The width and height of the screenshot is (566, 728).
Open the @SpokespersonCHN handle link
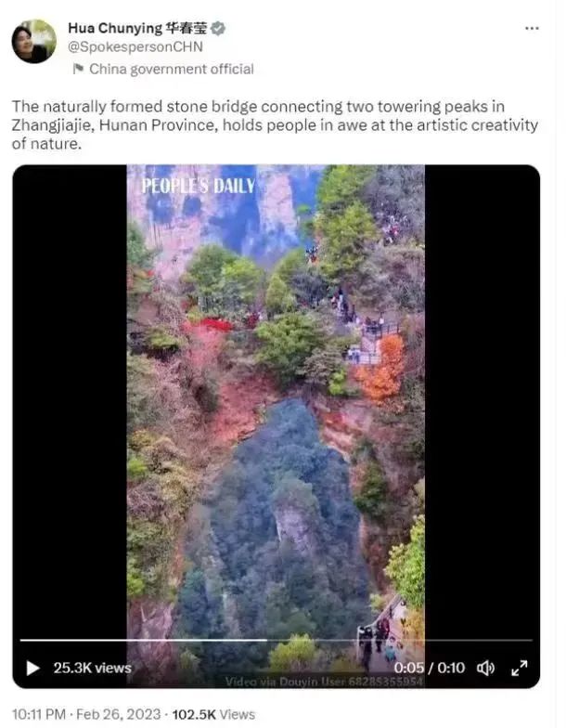pos(135,46)
